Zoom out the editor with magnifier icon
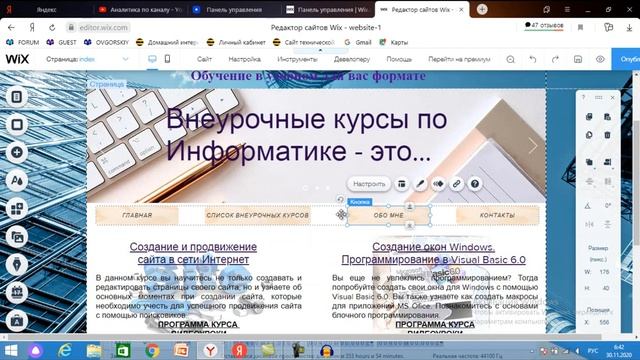 pyautogui.click(x=510, y=59)
